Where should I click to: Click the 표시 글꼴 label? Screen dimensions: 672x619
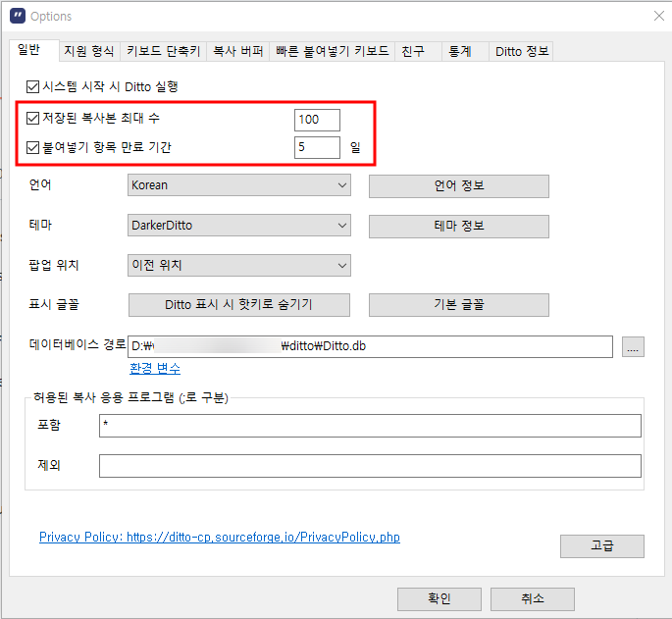pos(54,305)
